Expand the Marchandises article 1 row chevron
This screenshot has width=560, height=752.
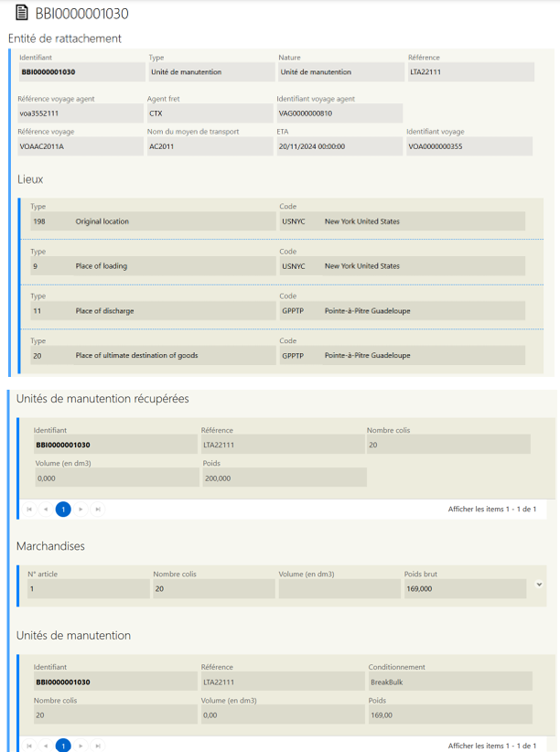click(x=539, y=584)
